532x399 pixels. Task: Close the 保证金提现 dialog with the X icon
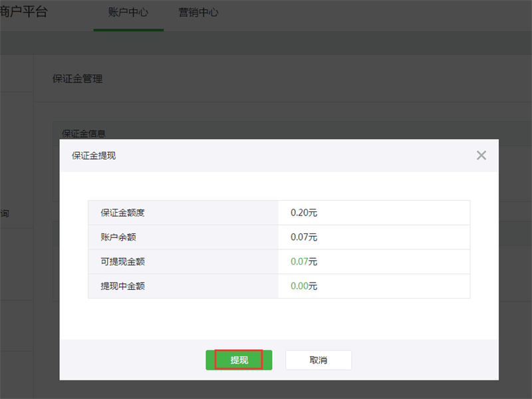pyautogui.click(x=481, y=155)
